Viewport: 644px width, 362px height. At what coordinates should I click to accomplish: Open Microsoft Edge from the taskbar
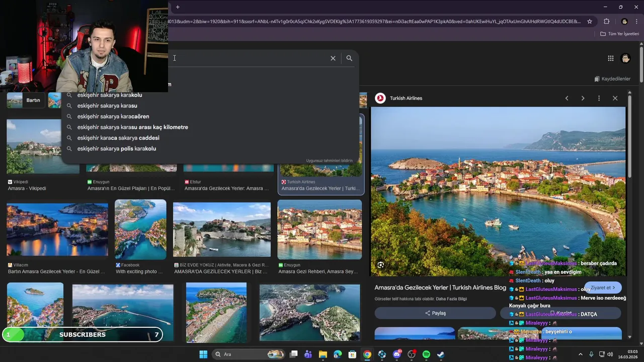coord(338,354)
